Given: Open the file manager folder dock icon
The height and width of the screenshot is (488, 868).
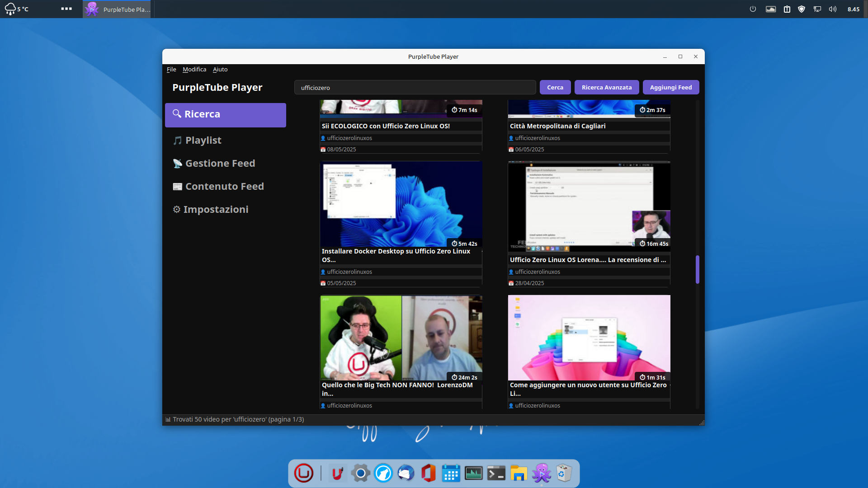Looking at the screenshot, I should coord(519,474).
